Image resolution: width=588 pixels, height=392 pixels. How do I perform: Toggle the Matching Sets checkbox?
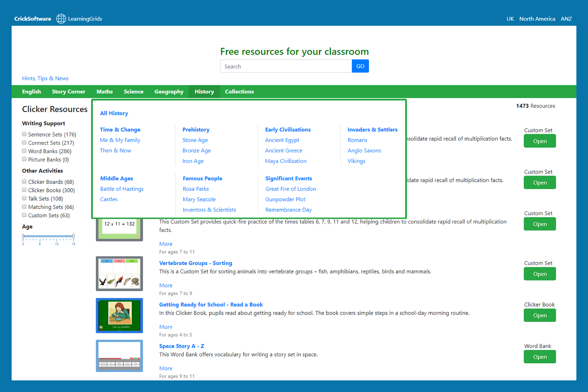tap(24, 207)
